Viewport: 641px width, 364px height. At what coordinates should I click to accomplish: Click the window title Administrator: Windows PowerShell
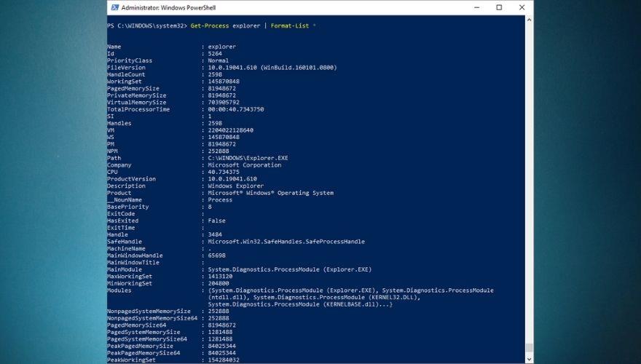tap(168, 7)
